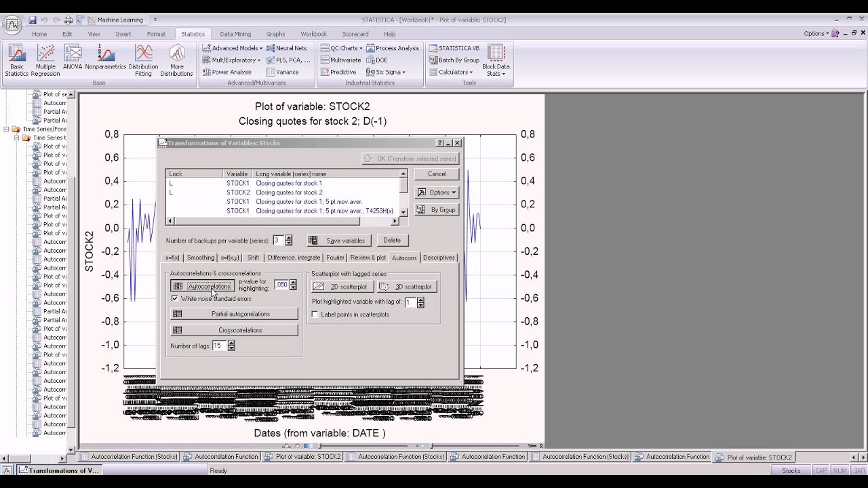Click Undo in quick access toolbar

pyautogui.click(x=44, y=20)
